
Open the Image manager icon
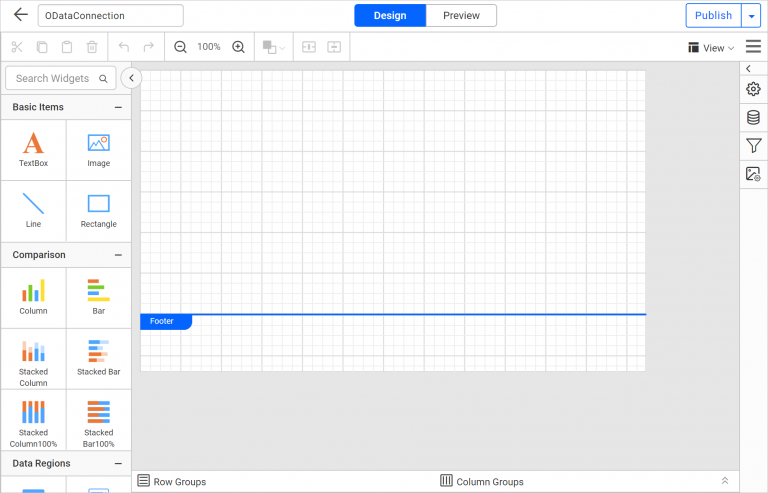click(753, 174)
